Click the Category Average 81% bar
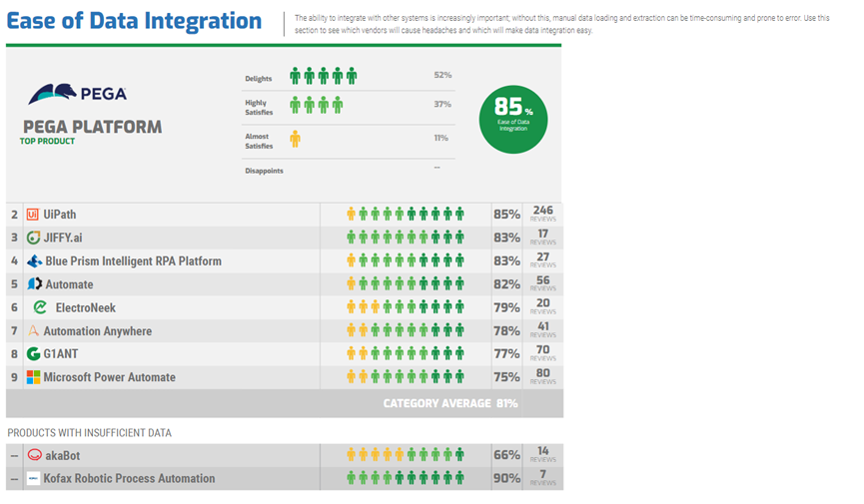The image size is (864, 504). tap(285, 403)
